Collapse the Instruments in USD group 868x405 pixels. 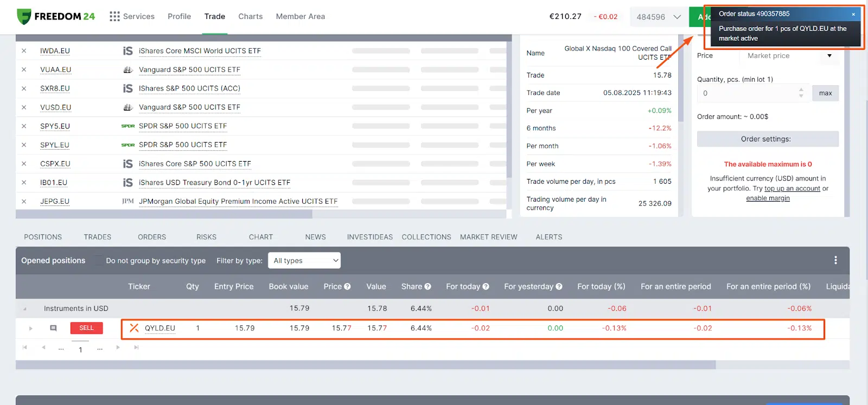click(x=25, y=308)
